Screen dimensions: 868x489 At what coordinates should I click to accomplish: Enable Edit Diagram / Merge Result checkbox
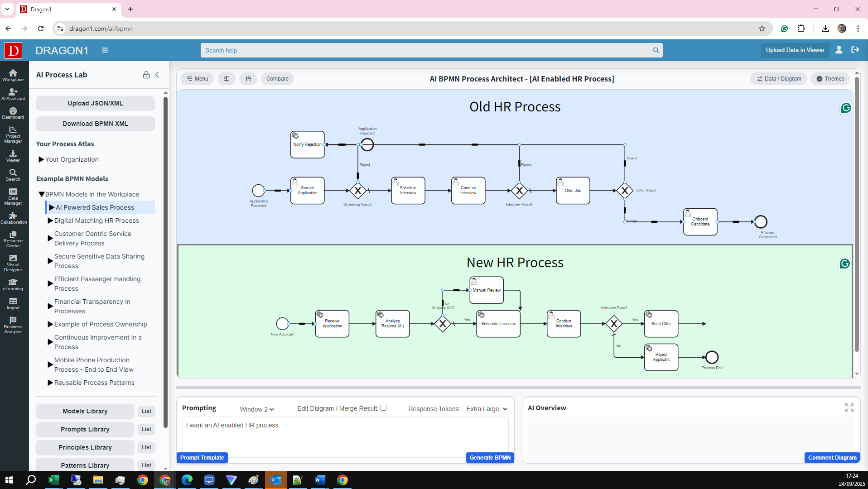point(384,407)
